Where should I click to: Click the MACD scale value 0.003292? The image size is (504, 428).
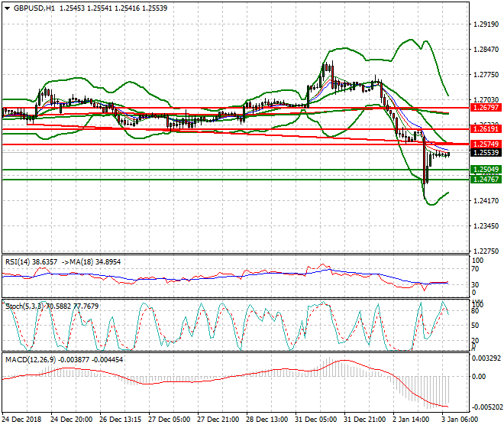486,358
